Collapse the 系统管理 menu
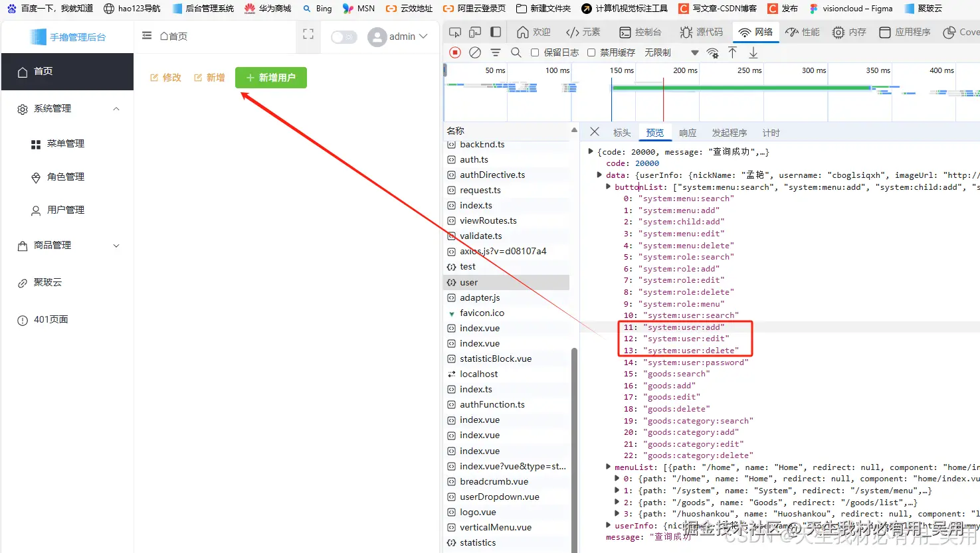The width and height of the screenshot is (980, 553). 67,109
